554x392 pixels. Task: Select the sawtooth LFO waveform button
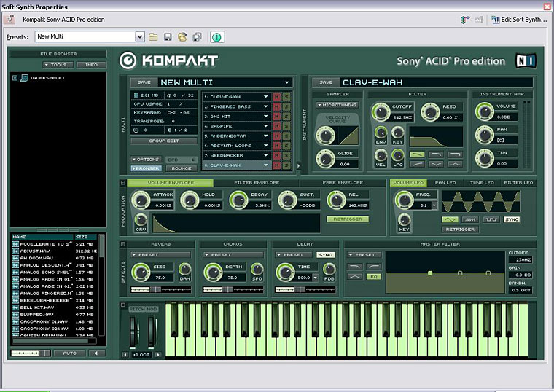(470, 219)
